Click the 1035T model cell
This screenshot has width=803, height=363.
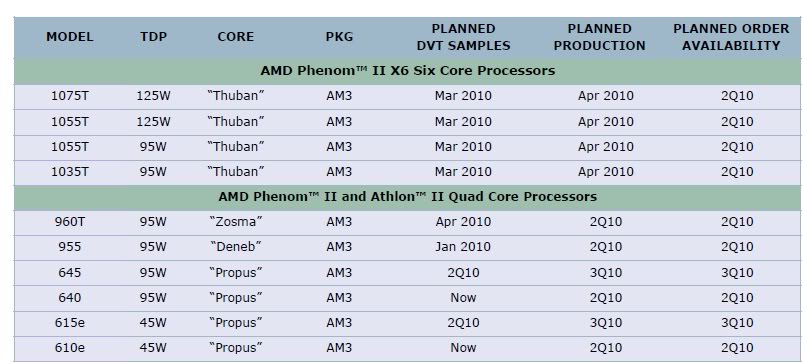[x=70, y=172]
